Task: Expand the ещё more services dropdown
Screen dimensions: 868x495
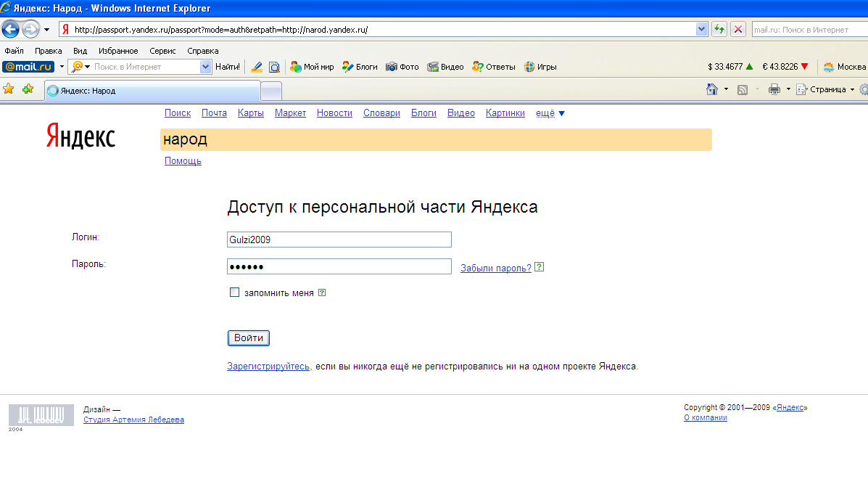Action: click(550, 113)
